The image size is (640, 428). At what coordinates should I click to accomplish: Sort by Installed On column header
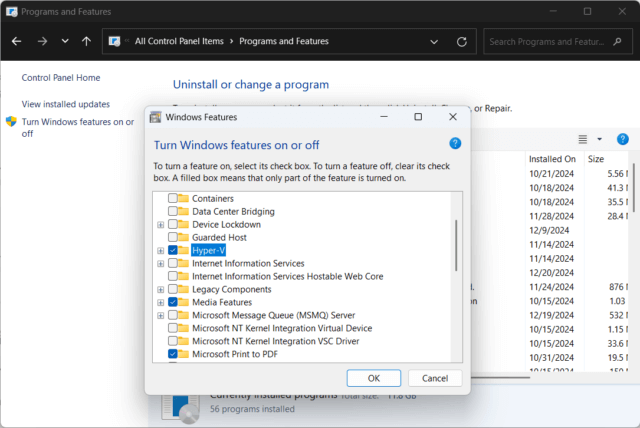552,159
